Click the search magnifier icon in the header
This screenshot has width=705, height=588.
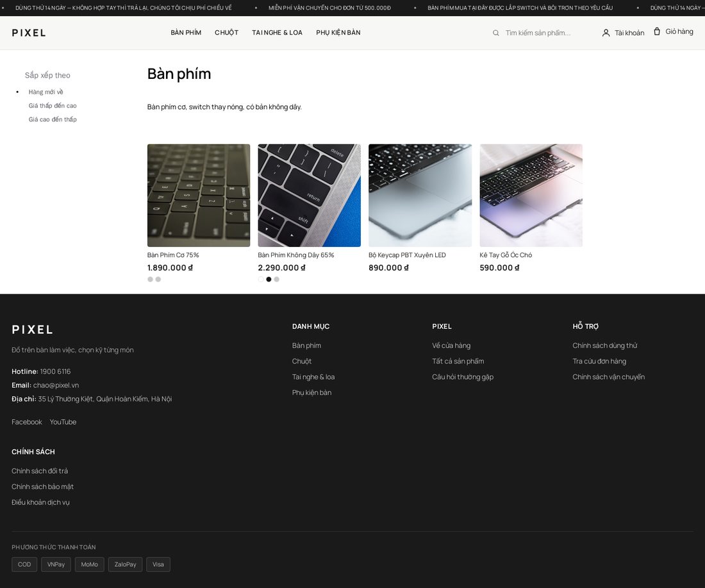495,33
